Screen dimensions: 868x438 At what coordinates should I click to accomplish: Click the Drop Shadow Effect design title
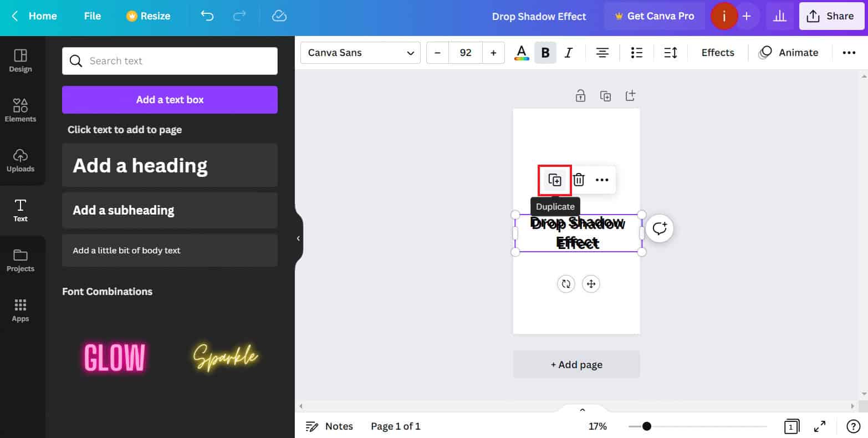[x=539, y=17]
